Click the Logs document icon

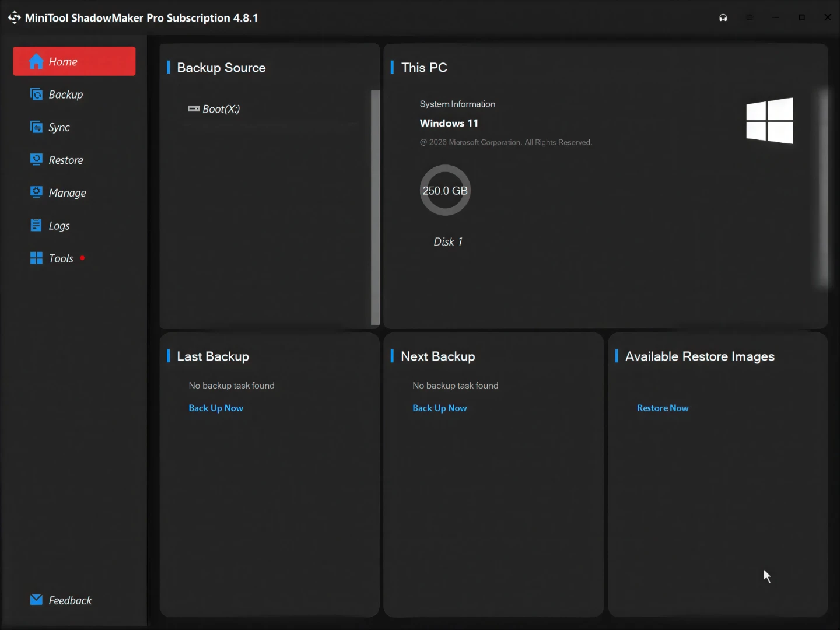[36, 225]
